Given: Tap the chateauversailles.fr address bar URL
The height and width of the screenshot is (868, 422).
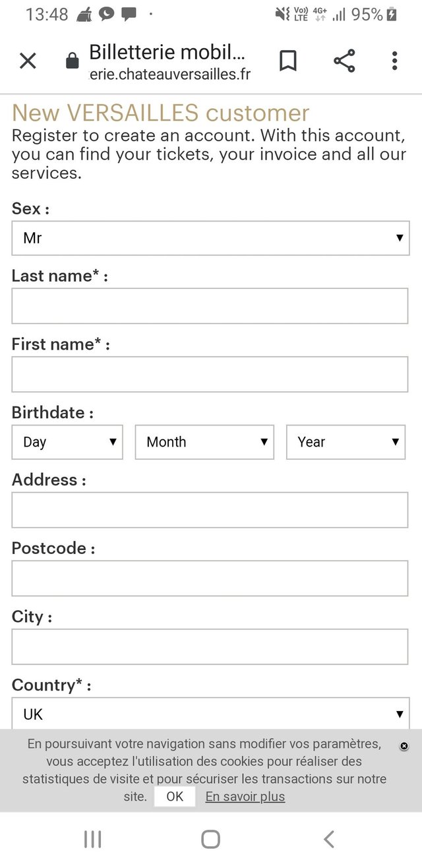Looking at the screenshot, I should pyautogui.click(x=169, y=74).
